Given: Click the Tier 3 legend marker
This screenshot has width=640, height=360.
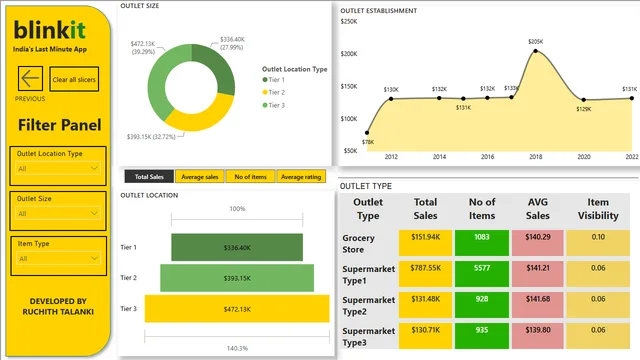Looking at the screenshot, I should pos(265,105).
